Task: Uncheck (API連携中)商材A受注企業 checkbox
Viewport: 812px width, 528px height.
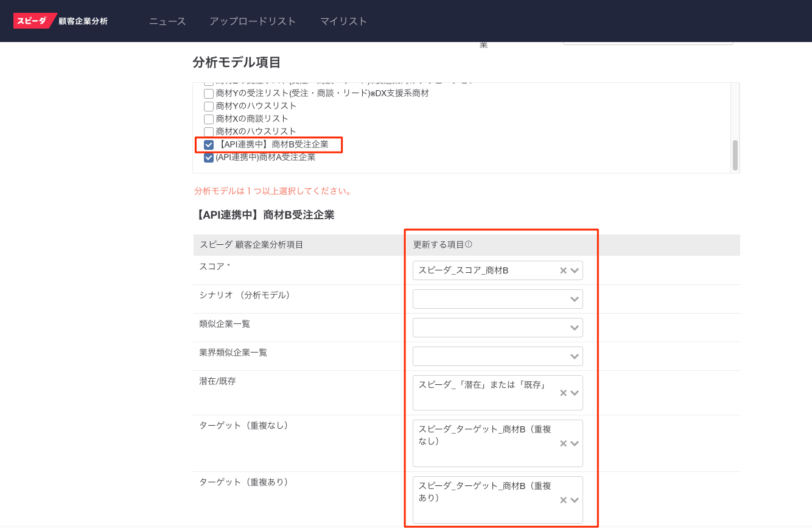Action: pos(209,158)
